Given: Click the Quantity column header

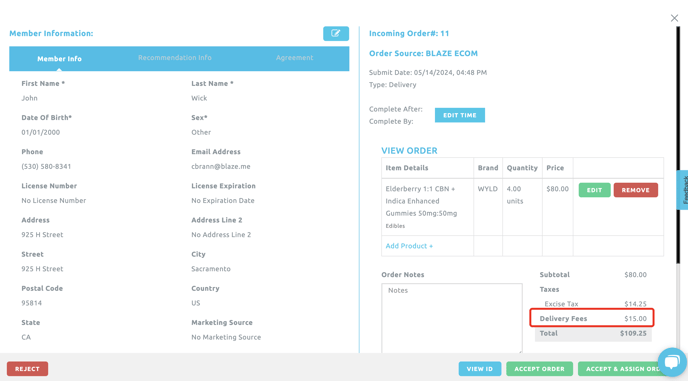Looking at the screenshot, I should click(x=522, y=168).
